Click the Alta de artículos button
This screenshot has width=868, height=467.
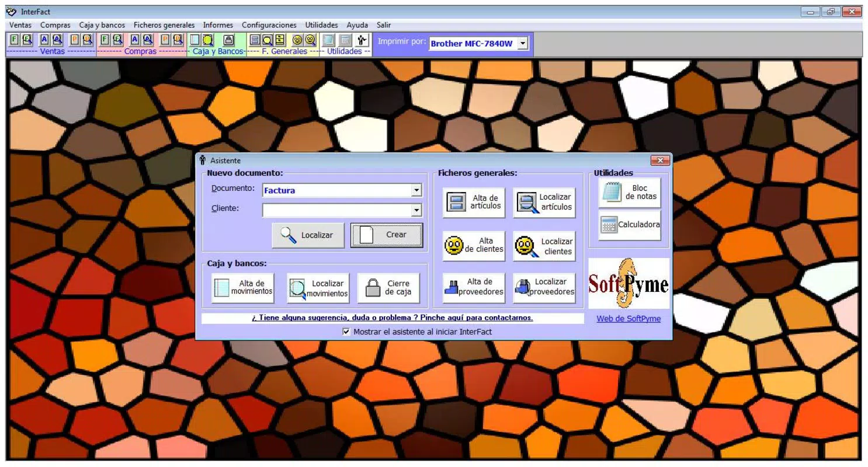(474, 203)
